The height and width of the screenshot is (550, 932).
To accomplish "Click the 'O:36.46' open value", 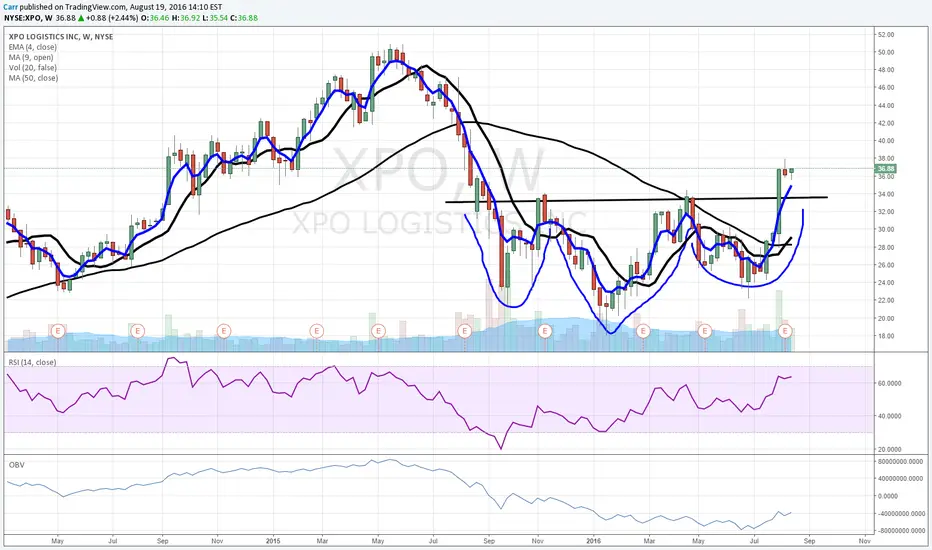I will click(156, 18).
